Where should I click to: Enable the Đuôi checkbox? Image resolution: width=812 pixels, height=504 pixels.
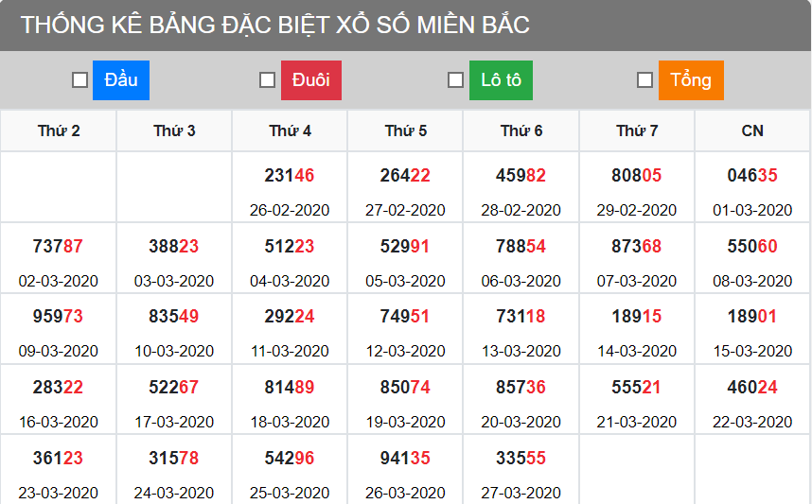[x=268, y=80]
